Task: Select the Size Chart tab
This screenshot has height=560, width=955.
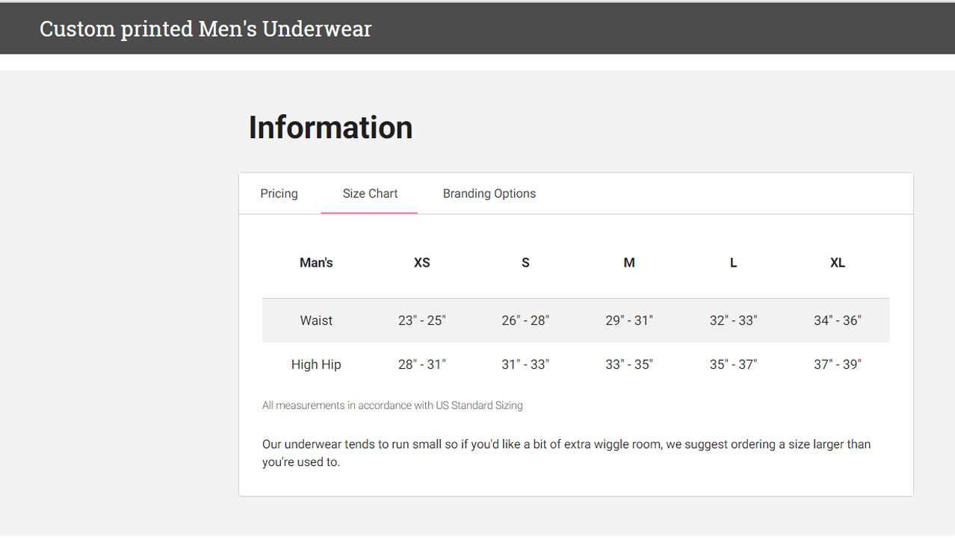Action: pos(369,193)
